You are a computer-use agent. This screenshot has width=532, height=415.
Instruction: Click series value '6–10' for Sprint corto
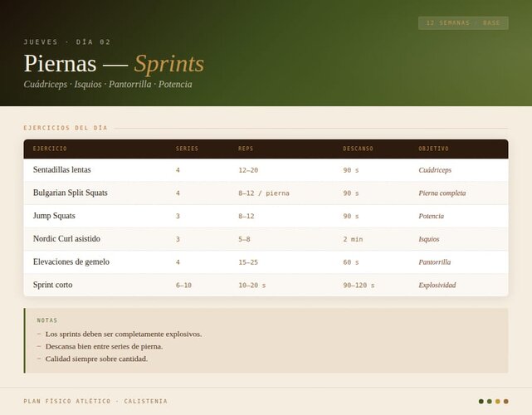click(x=183, y=286)
